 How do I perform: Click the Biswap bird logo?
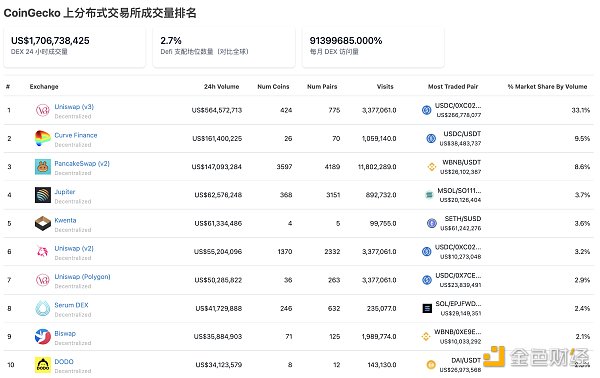(42, 337)
